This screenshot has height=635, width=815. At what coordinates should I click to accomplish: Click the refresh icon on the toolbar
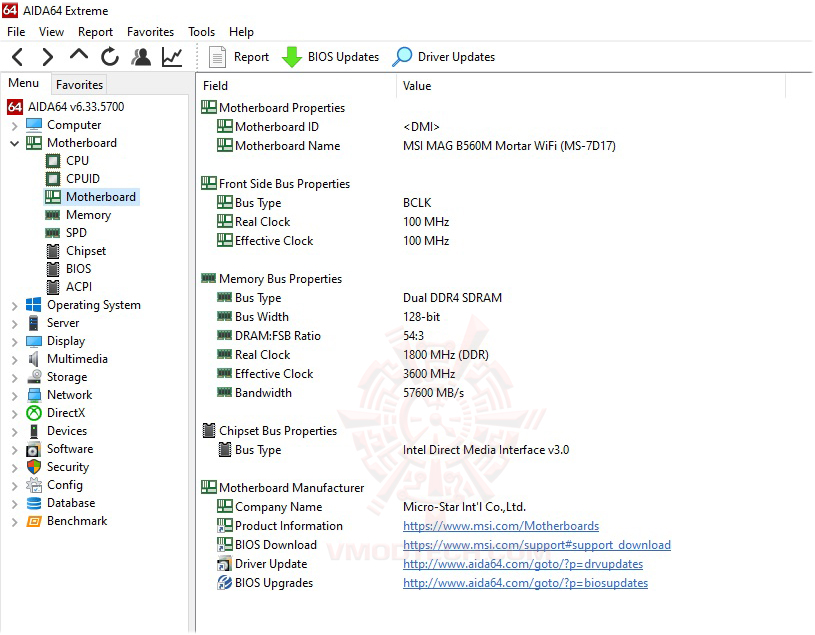coord(110,57)
